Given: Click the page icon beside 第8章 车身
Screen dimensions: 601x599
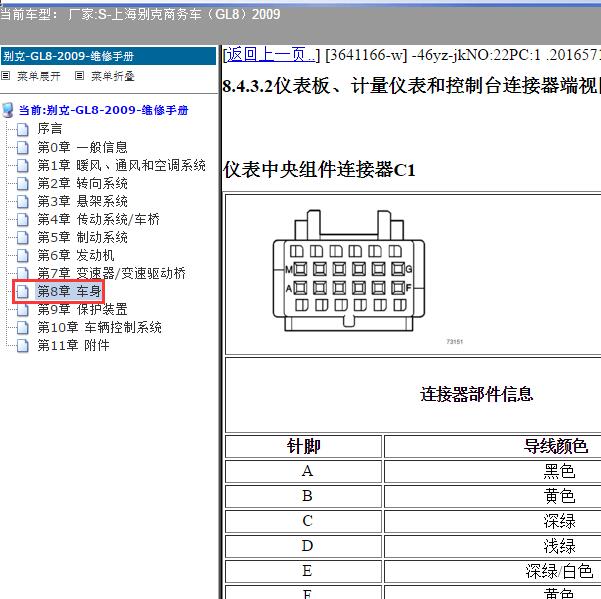Looking at the screenshot, I should point(23,292).
